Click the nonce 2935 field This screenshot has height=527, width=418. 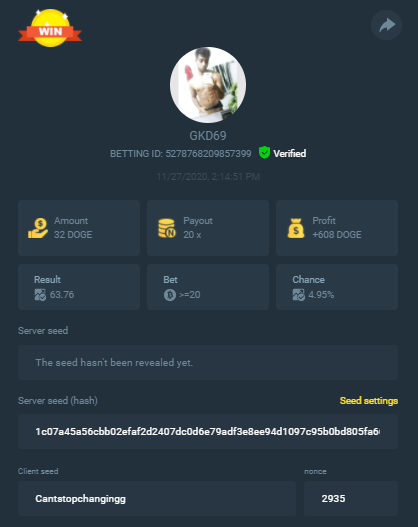click(351, 498)
